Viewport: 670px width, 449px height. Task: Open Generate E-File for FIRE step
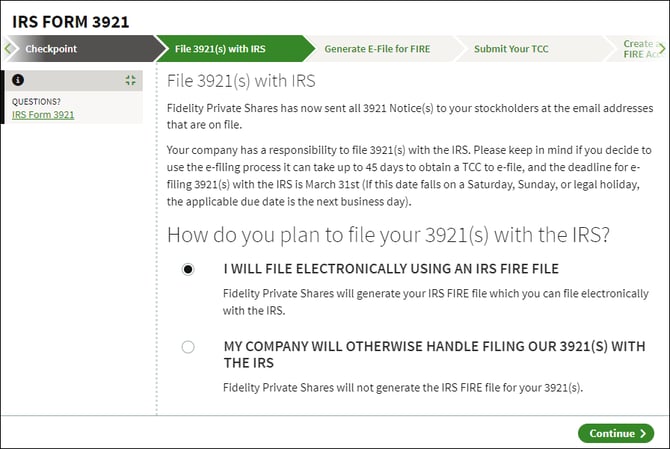pyautogui.click(x=377, y=49)
